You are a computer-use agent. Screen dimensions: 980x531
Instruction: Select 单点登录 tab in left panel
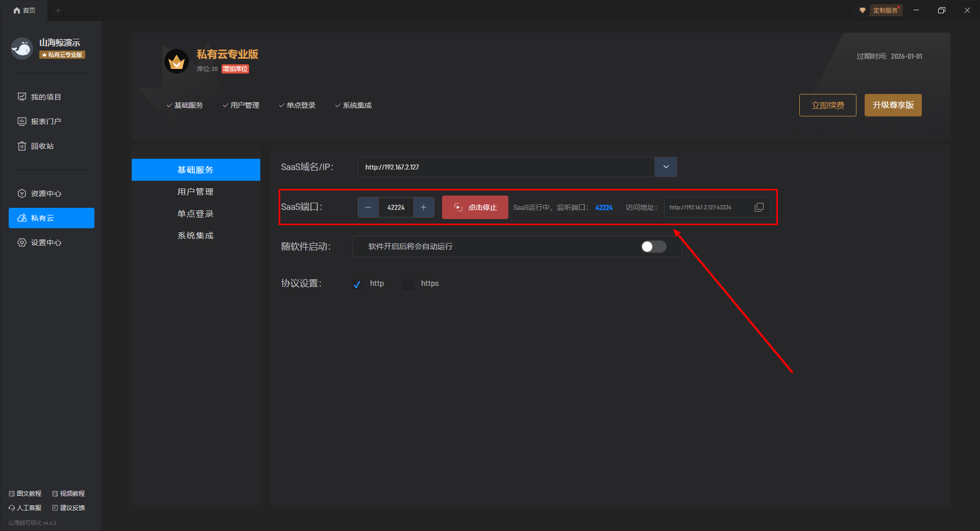[196, 213]
